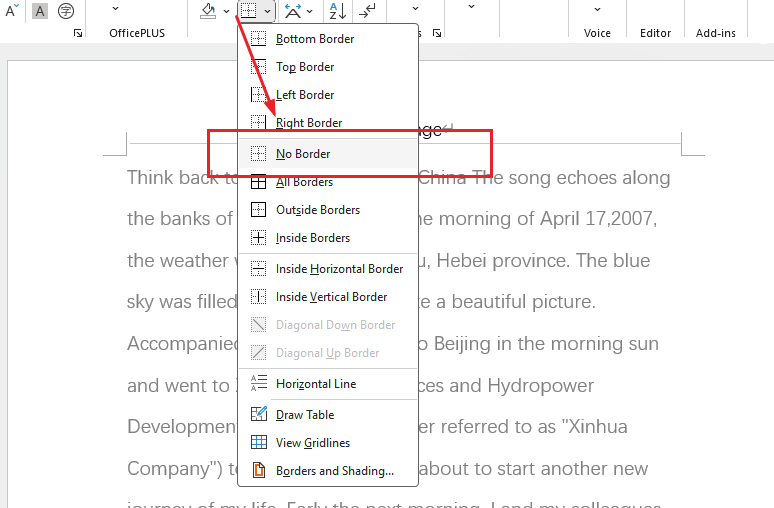Click the Asian Layout icon
774x508 pixels.
pyautogui.click(x=293, y=11)
